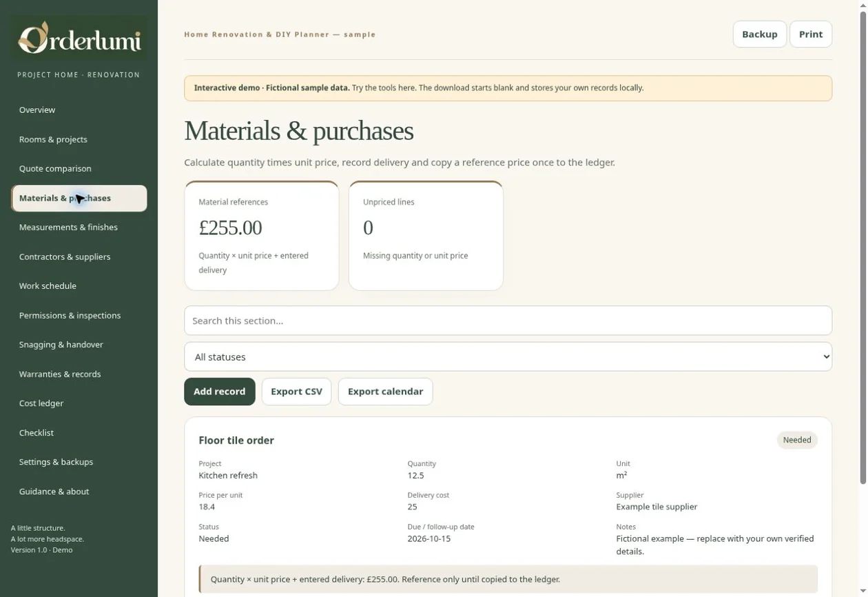Click the Material references £255.00 card
Viewport: 868px width, 597px height.
262,236
